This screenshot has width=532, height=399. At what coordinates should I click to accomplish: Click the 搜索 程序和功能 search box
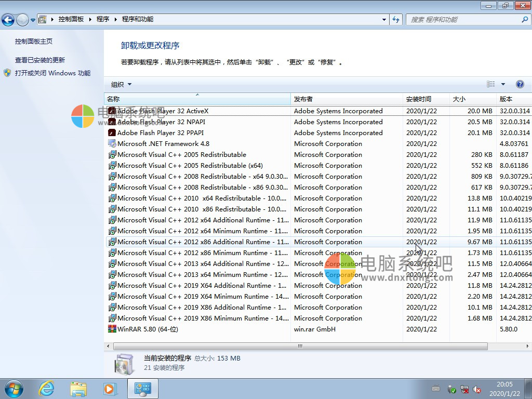pyautogui.click(x=464, y=19)
